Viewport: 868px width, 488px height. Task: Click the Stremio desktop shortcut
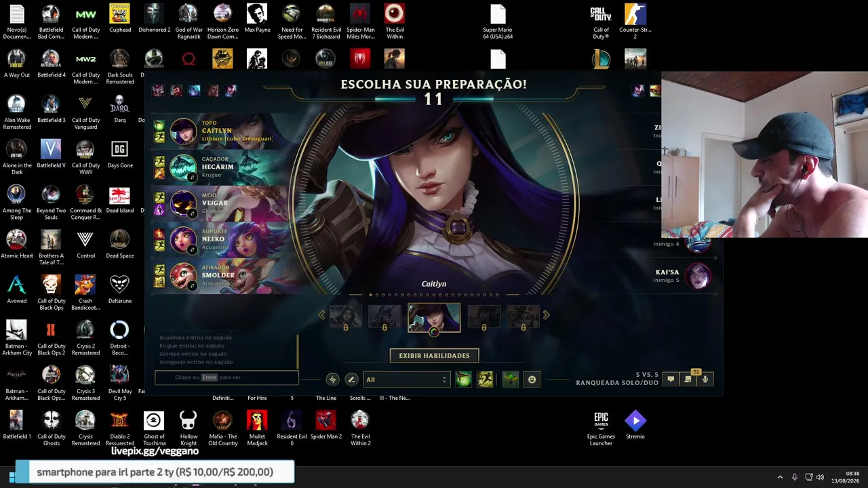tap(635, 425)
